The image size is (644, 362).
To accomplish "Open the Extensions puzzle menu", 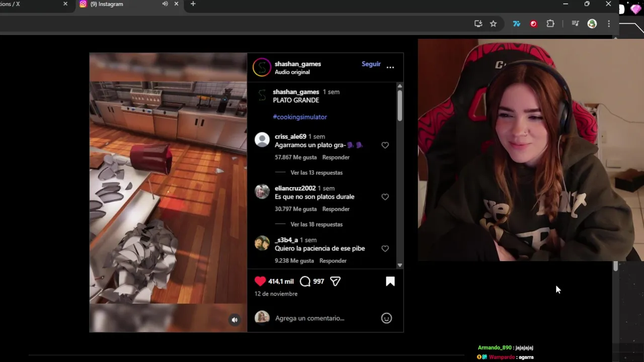I will click(550, 24).
